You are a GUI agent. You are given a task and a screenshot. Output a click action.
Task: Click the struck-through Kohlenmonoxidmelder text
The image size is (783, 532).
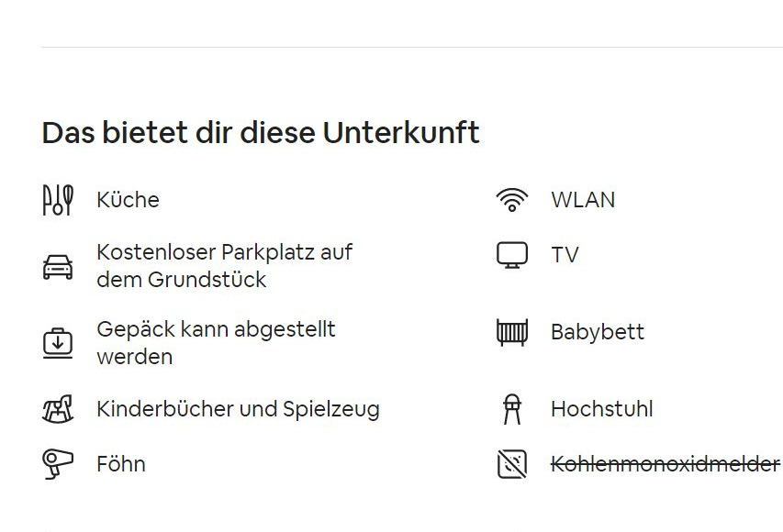(x=665, y=464)
